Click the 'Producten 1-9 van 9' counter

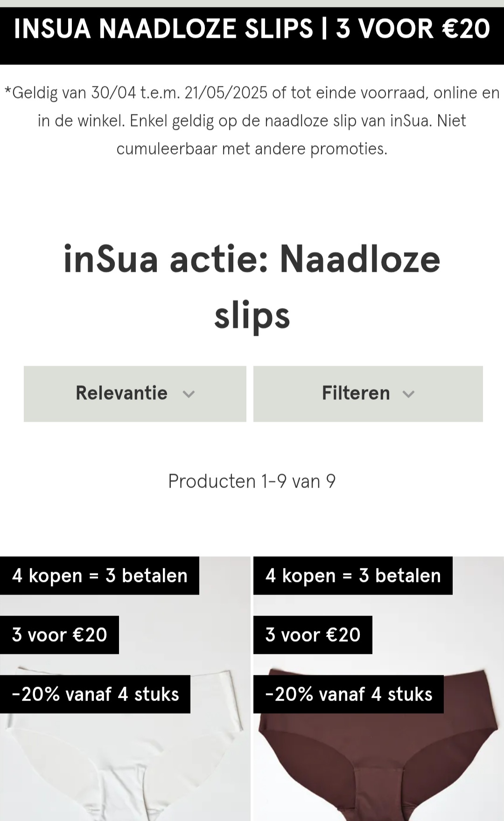252,480
